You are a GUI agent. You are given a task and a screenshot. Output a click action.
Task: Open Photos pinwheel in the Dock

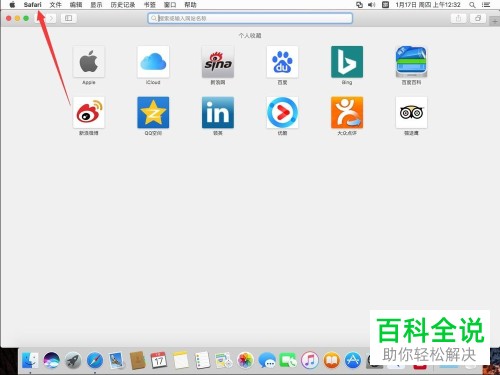245,361
